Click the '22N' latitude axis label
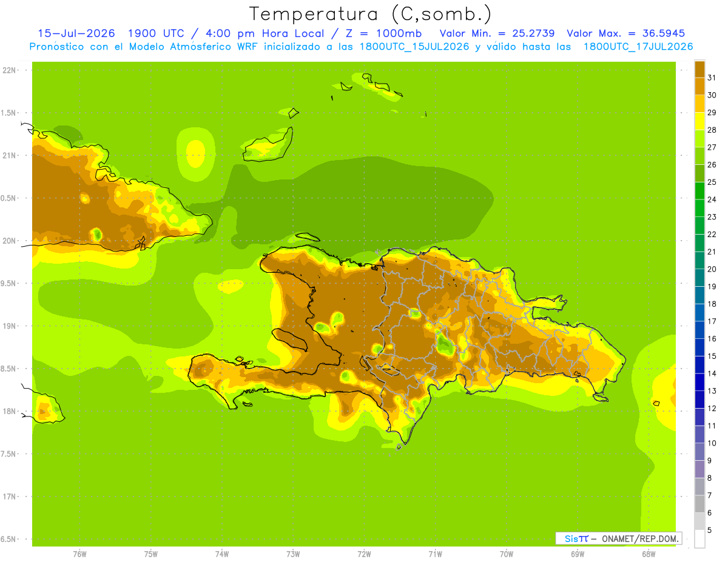The width and height of the screenshot is (728, 562). pos(9,70)
